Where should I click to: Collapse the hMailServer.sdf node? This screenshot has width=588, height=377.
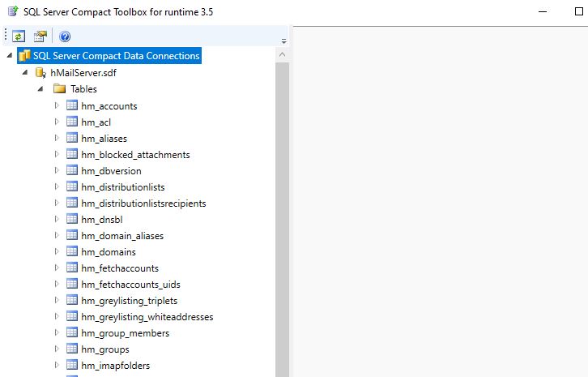click(x=25, y=72)
